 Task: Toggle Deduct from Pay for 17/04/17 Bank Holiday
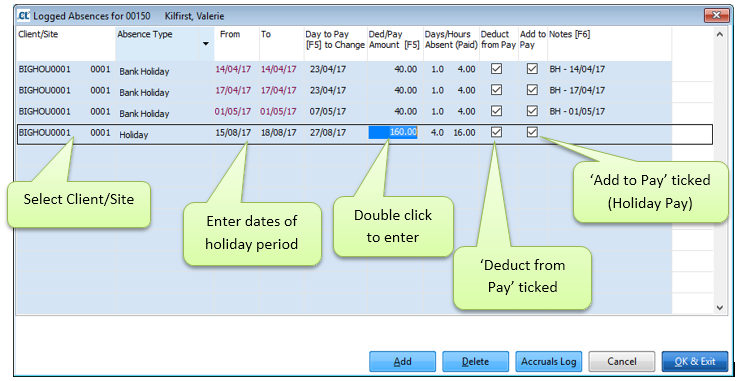[496, 90]
